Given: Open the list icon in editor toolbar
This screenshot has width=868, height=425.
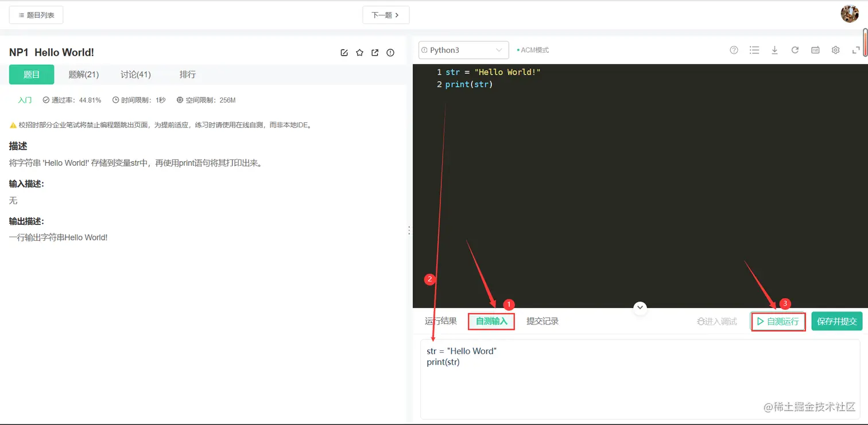Looking at the screenshot, I should point(754,50).
